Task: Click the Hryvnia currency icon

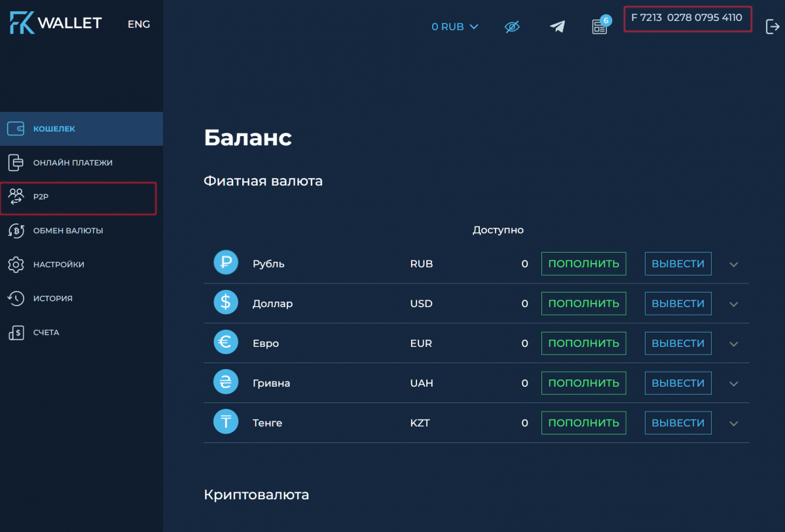Action: click(226, 383)
